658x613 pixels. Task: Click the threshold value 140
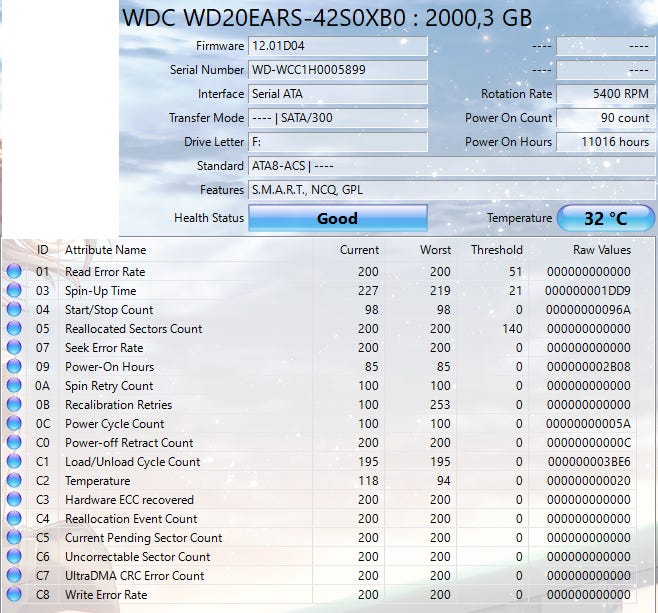(x=512, y=329)
